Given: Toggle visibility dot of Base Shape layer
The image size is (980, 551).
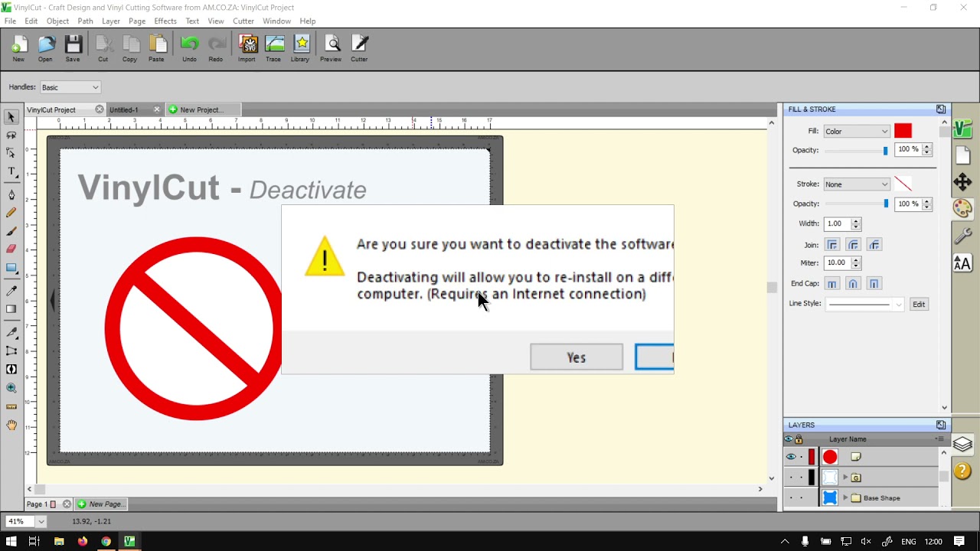Looking at the screenshot, I should point(791,498).
